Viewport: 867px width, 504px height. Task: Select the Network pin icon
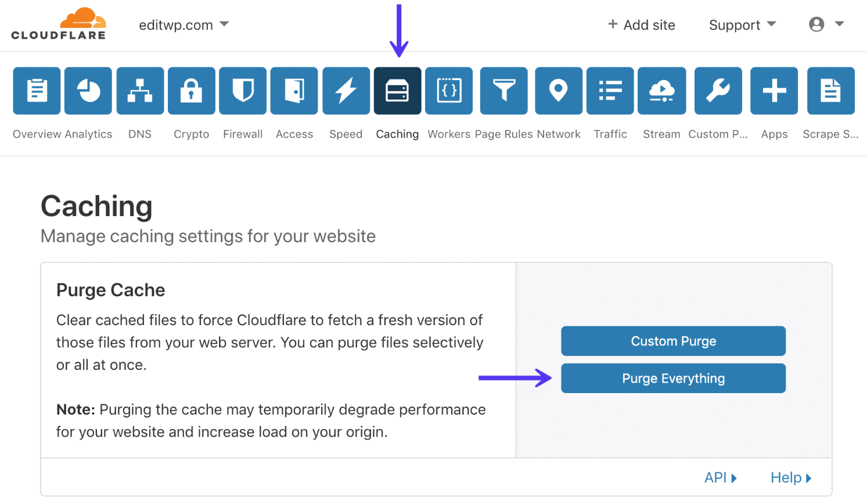[558, 91]
